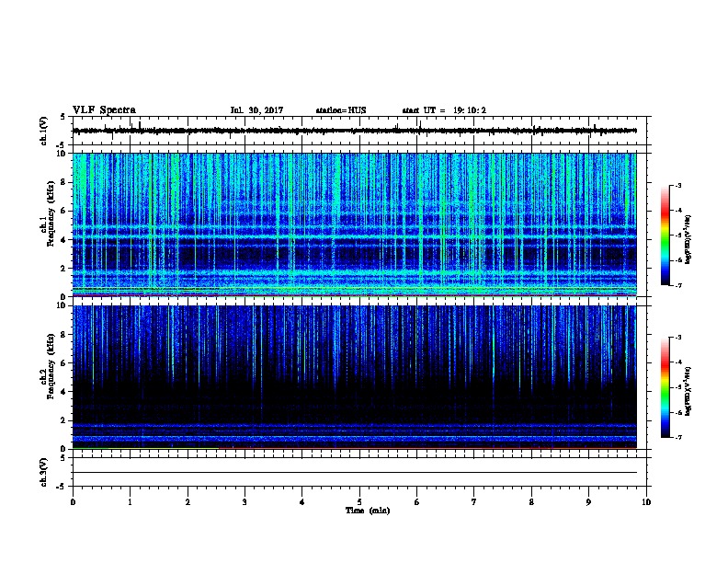Image resolution: width=728 pixels, height=563 pixels.
Task: Click time axis tick label '1'
Action: 130,502
